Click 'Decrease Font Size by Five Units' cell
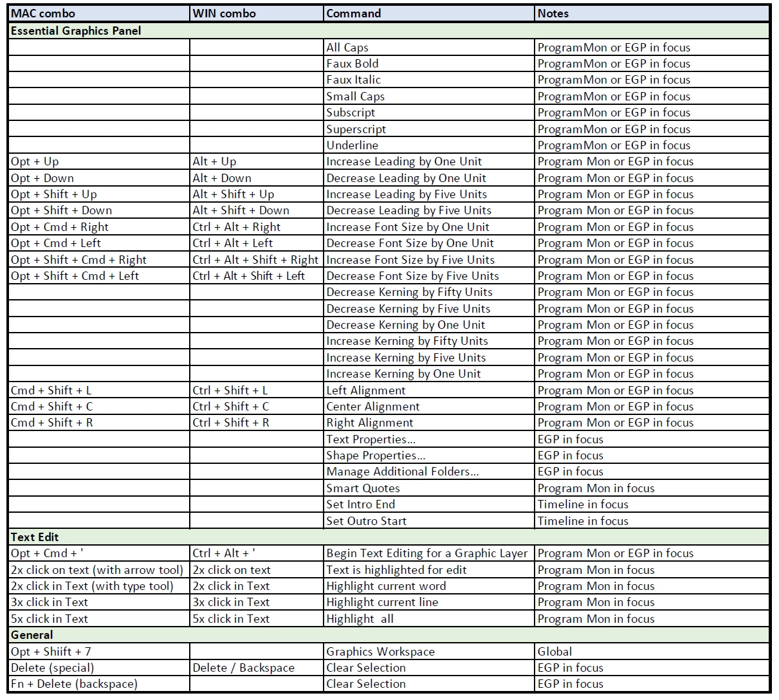Image resolution: width=779 pixels, height=700 pixels. click(429, 276)
